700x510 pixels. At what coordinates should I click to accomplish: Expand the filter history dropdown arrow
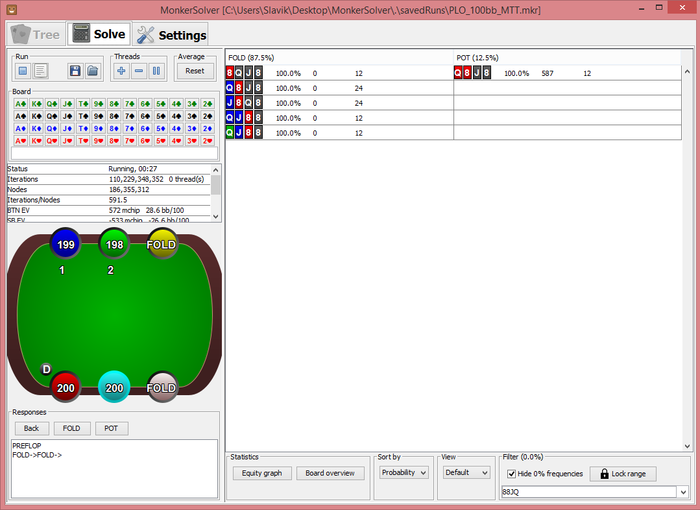[683, 492]
